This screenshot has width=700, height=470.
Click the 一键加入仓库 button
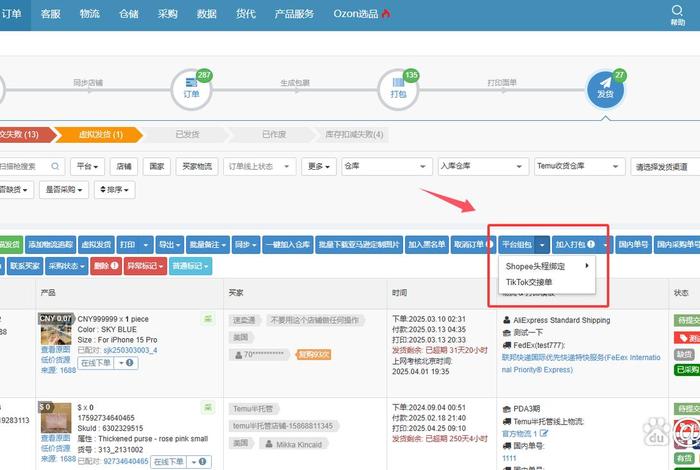(x=288, y=245)
